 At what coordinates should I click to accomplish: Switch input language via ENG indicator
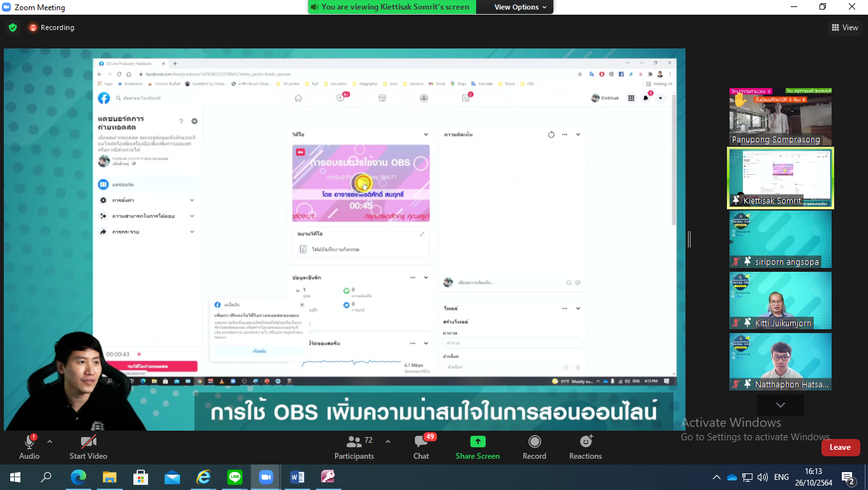[781, 477]
